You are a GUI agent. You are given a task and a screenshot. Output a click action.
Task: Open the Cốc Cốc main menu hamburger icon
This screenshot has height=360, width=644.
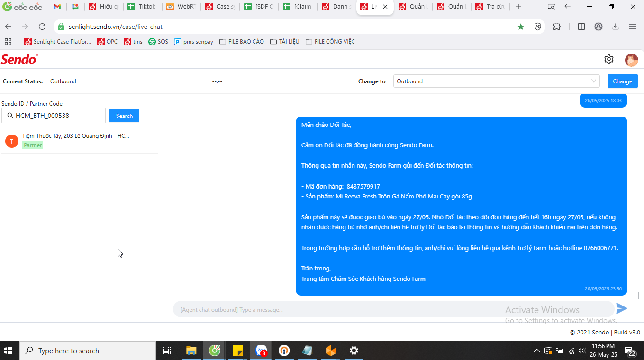click(633, 27)
